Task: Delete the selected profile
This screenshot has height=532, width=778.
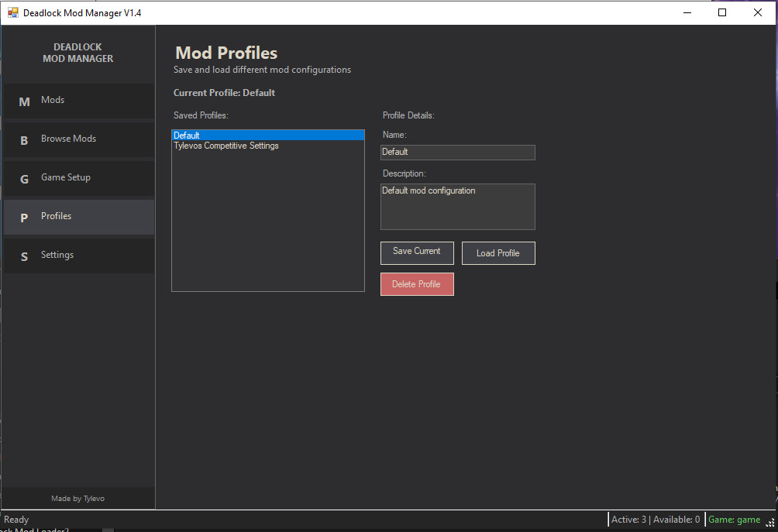Action: [x=417, y=284]
